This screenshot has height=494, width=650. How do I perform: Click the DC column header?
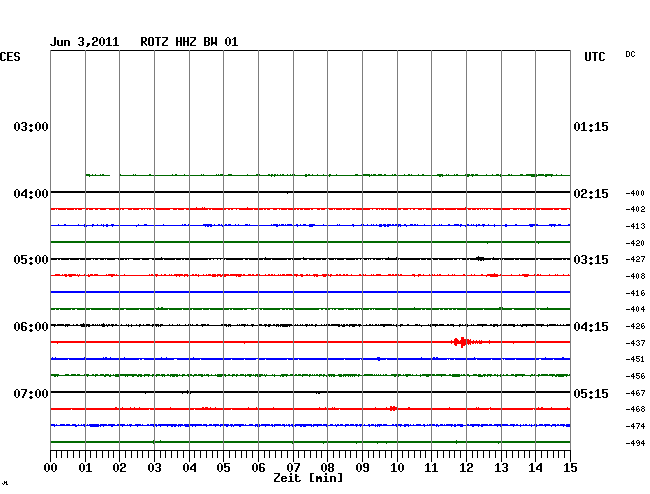click(630, 54)
